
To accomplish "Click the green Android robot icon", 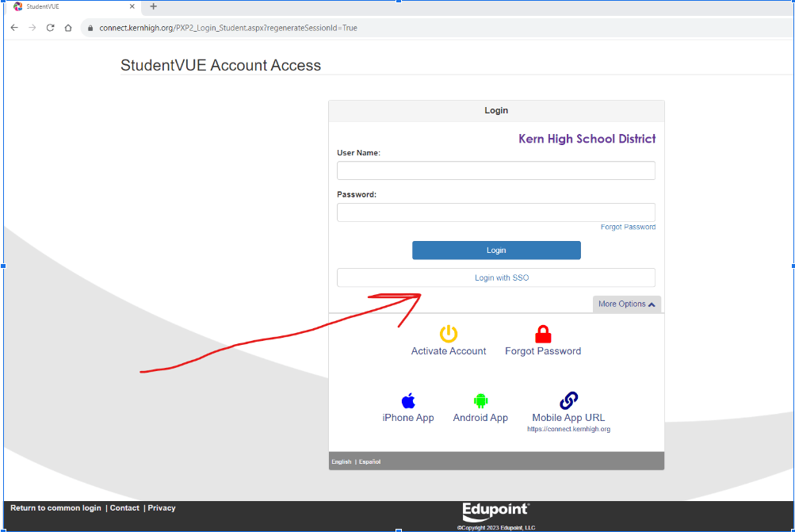I will click(480, 400).
